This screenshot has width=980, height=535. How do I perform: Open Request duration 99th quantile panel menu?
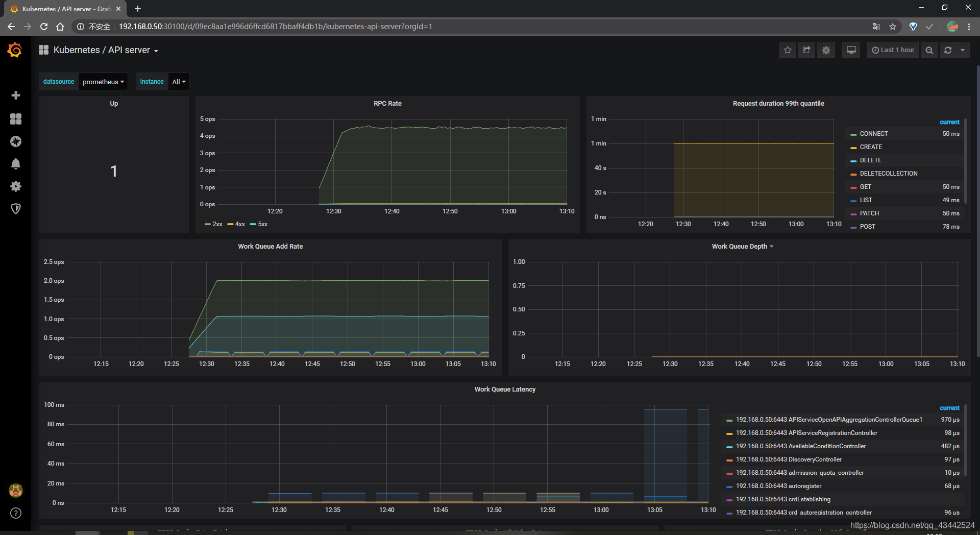tap(778, 104)
